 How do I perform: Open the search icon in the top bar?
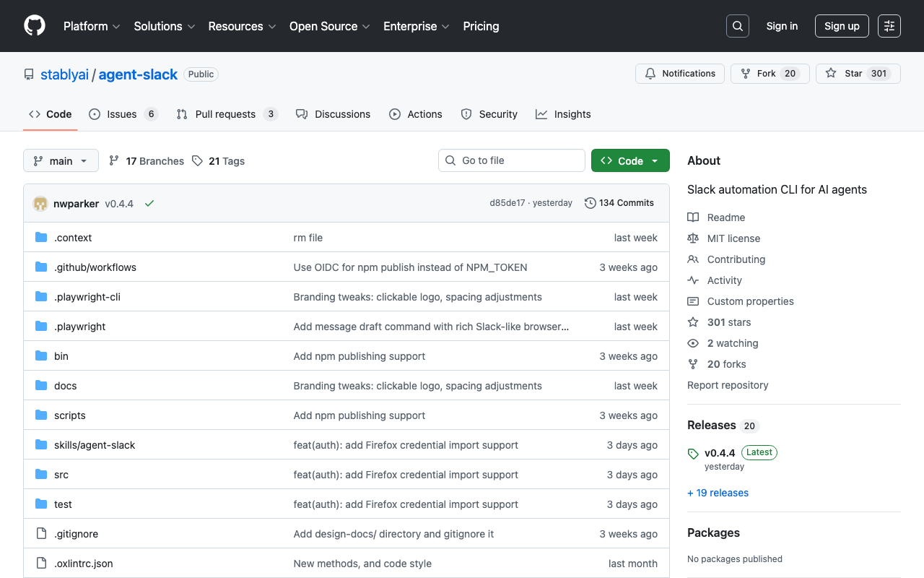pyautogui.click(x=737, y=26)
